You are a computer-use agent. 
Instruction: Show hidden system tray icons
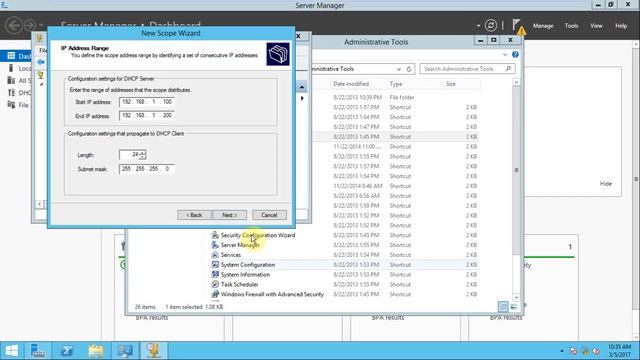562,351
